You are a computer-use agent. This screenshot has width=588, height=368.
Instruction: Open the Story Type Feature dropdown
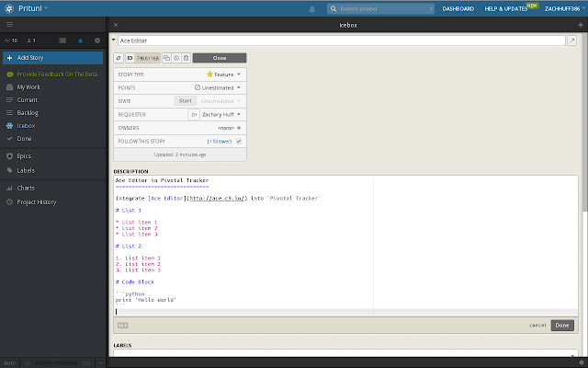click(x=224, y=74)
